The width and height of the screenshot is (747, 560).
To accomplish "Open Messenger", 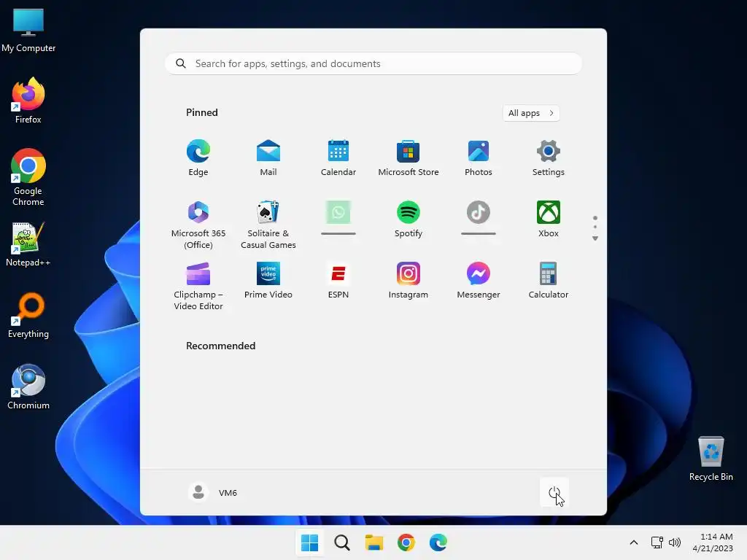I will (479, 281).
